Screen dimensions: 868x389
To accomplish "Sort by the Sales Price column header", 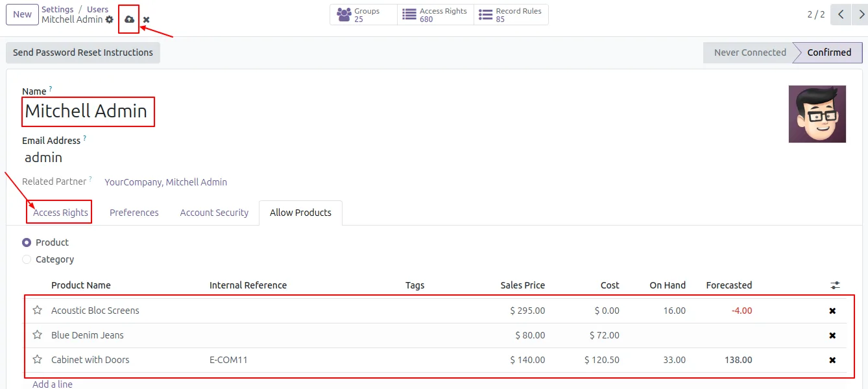I will point(523,285).
